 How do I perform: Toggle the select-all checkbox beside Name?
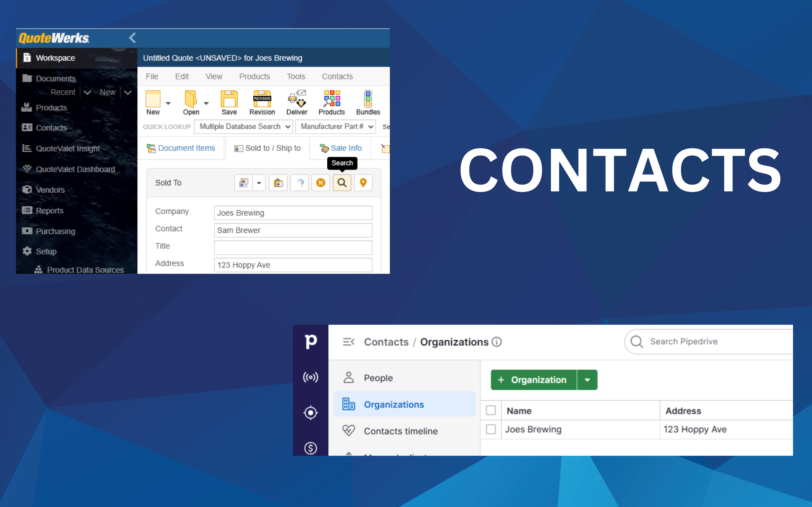click(x=491, y=410)
